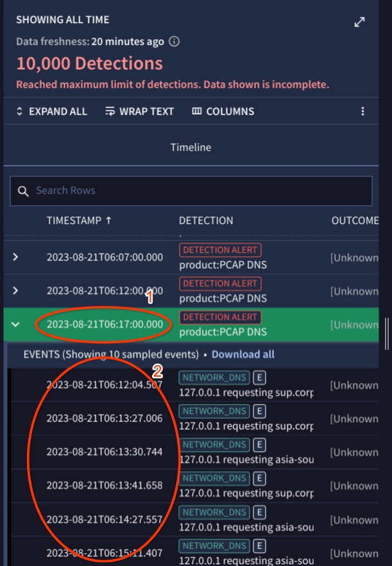Click the data freshness info icon
Screen dimensions: 392x566
point(174,42)
